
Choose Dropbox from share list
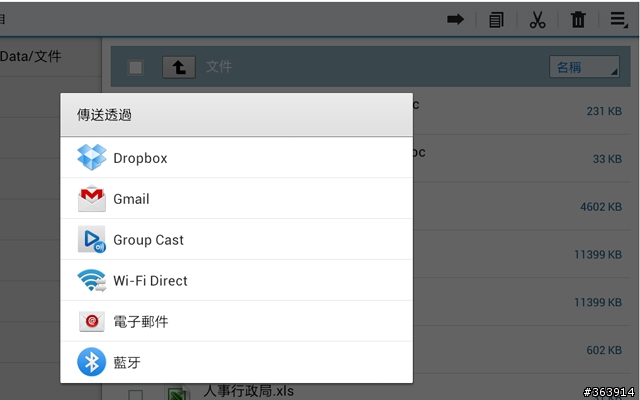coord(237,158)
